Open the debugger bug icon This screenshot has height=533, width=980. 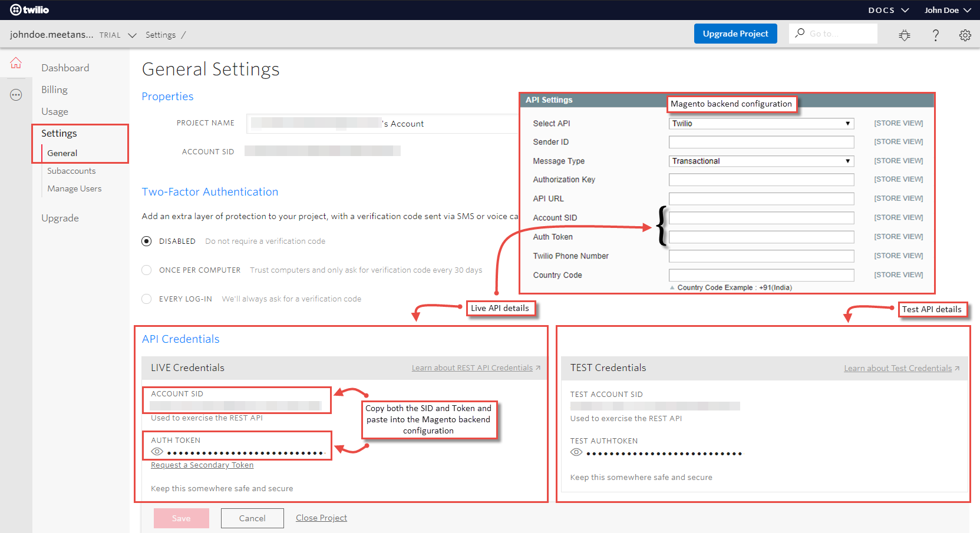(905, 35)
